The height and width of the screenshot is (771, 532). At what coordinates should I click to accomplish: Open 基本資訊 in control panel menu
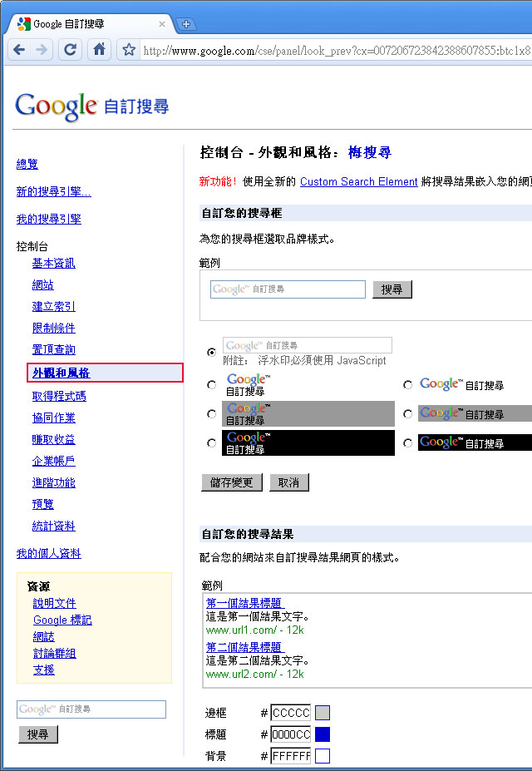[53, 263]
